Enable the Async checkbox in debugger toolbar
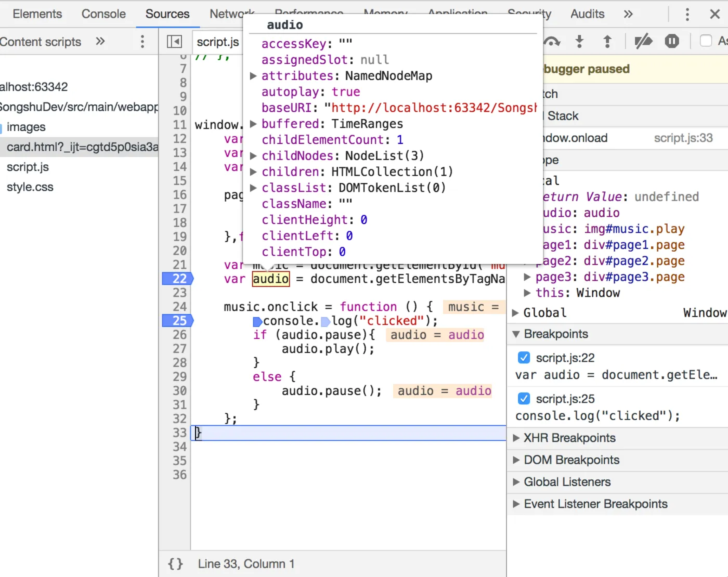The width and height of the screenshot is (728, 577). (x=706, y=41)
